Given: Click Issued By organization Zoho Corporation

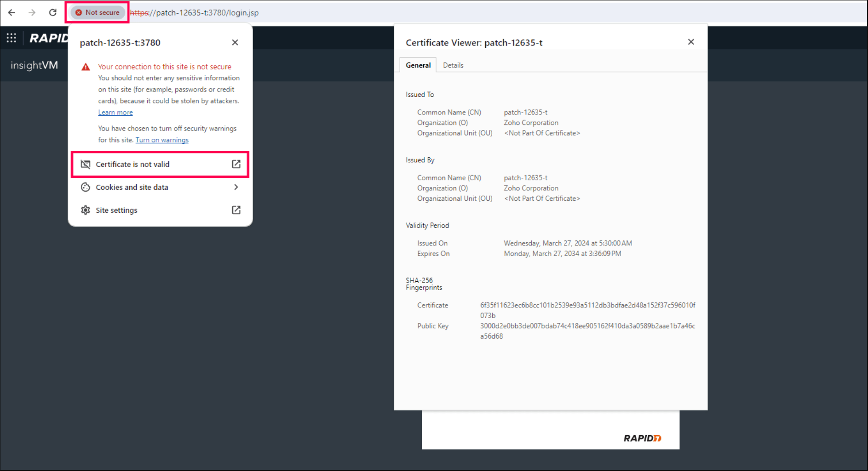Looking at the screenshot, I should point(531,188).
